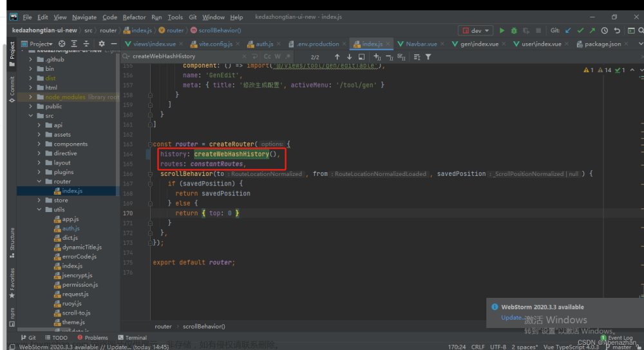
Task: Toggle Regex (.*) option in the search bar
Action: point(288,56)
